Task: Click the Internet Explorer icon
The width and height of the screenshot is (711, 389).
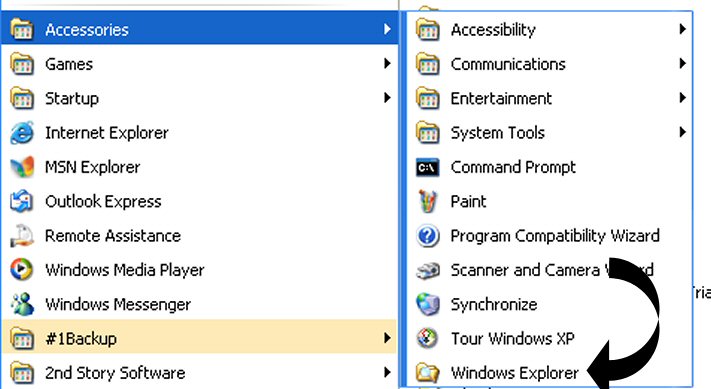Action: click(x=22, y=133)
